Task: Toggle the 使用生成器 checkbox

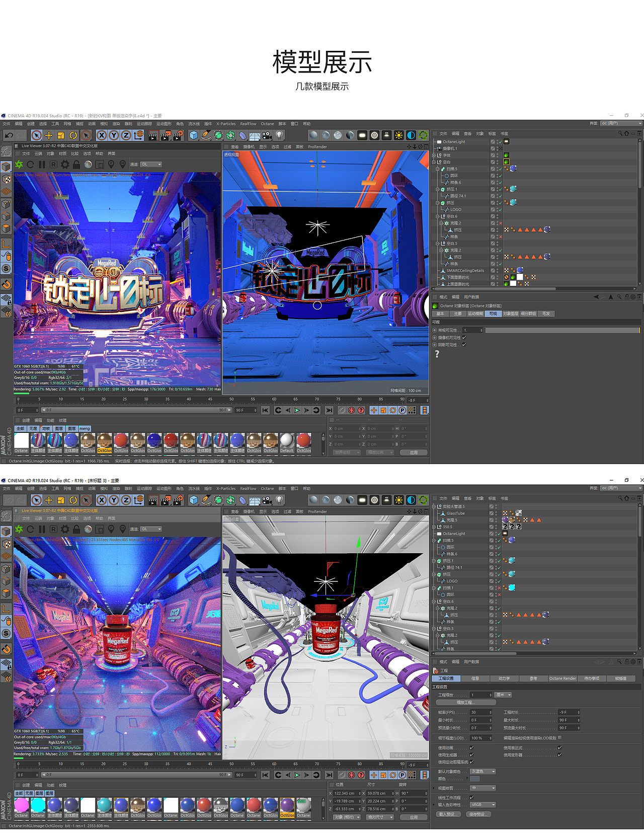Action: (x=471, y=755)
